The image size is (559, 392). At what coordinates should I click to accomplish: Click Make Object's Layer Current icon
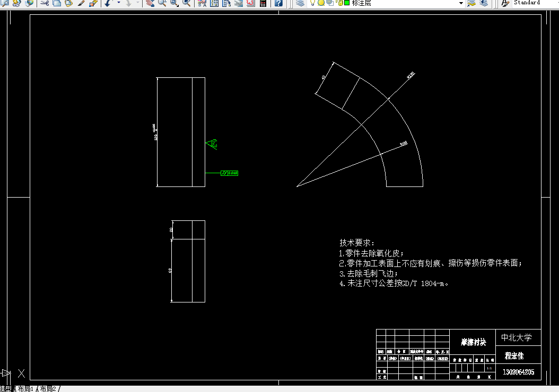click(471, 3)
